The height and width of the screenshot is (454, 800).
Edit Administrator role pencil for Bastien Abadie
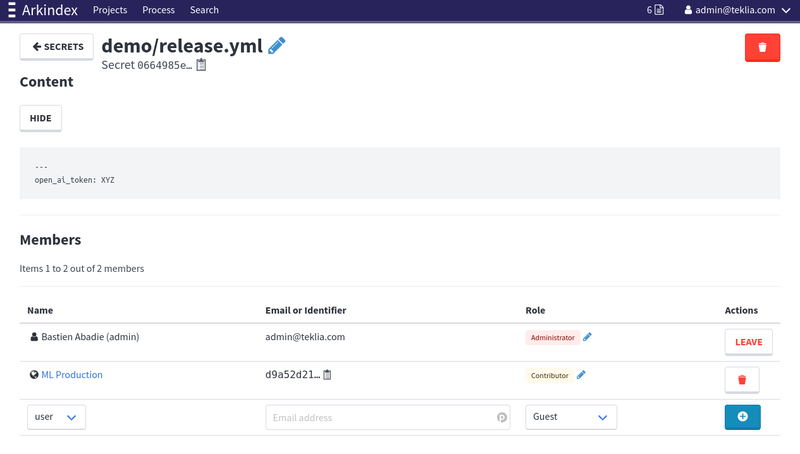tap(587, 337)
